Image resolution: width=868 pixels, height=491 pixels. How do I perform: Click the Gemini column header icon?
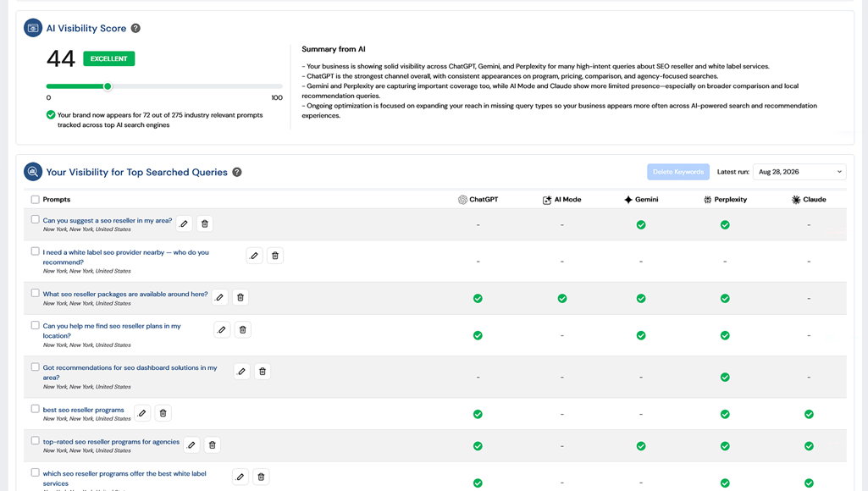pyautogui.click(x=628, y=200)
